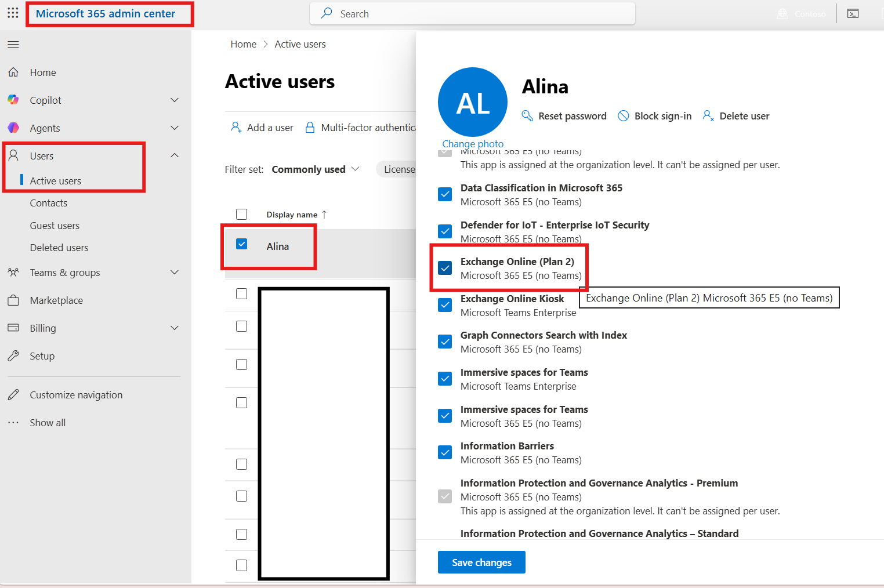The width and height of the screenshot is (884, 588).
Task: Click the Home breadcrumb link
Action: tap(244, 44)
